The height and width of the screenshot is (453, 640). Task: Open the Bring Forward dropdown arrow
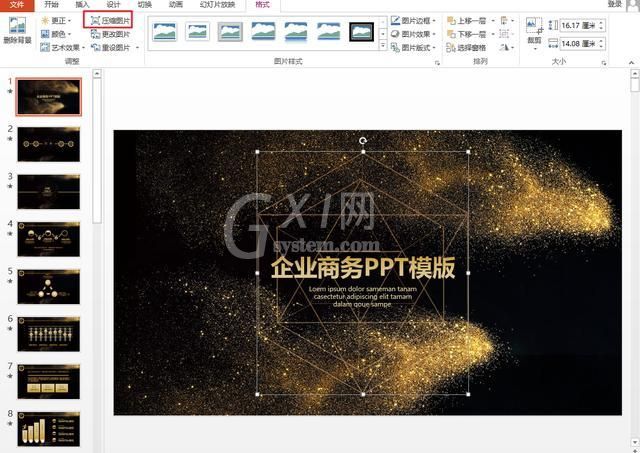[x=493, y=20]
